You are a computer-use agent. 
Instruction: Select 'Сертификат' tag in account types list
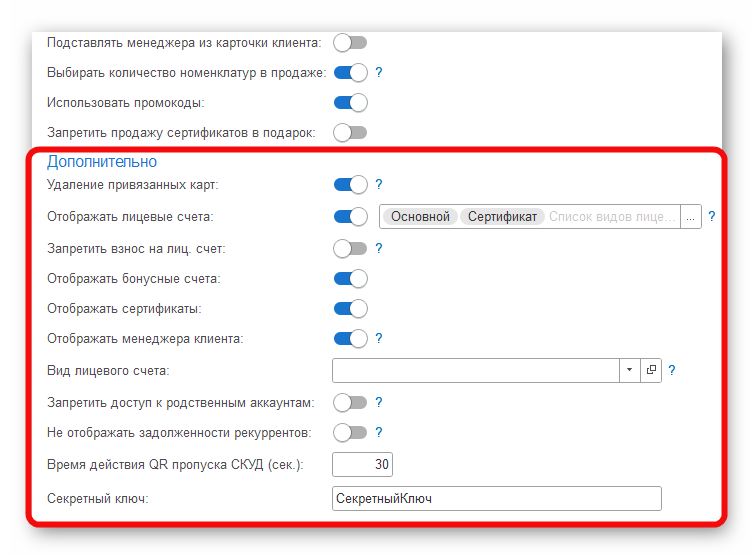click(502, 217)
